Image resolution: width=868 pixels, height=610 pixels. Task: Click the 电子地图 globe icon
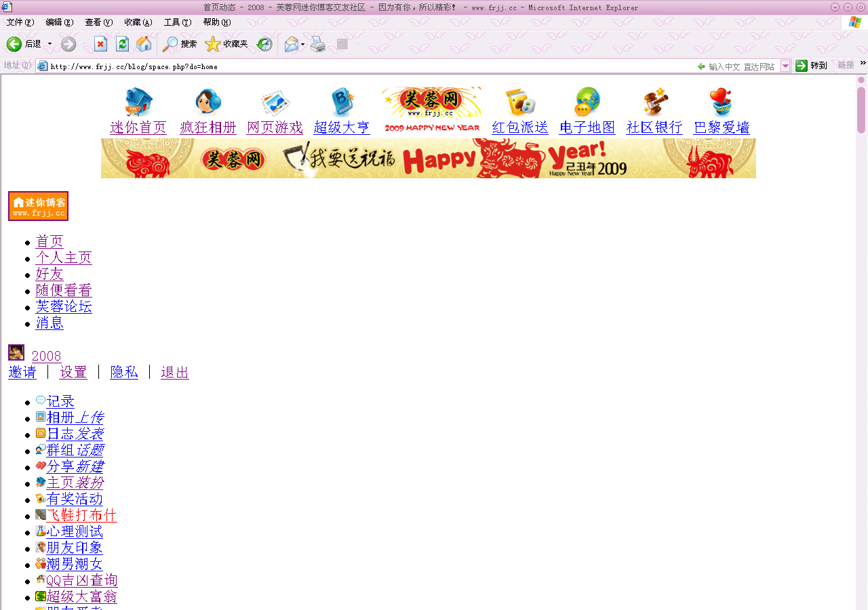tap(587, 102)
